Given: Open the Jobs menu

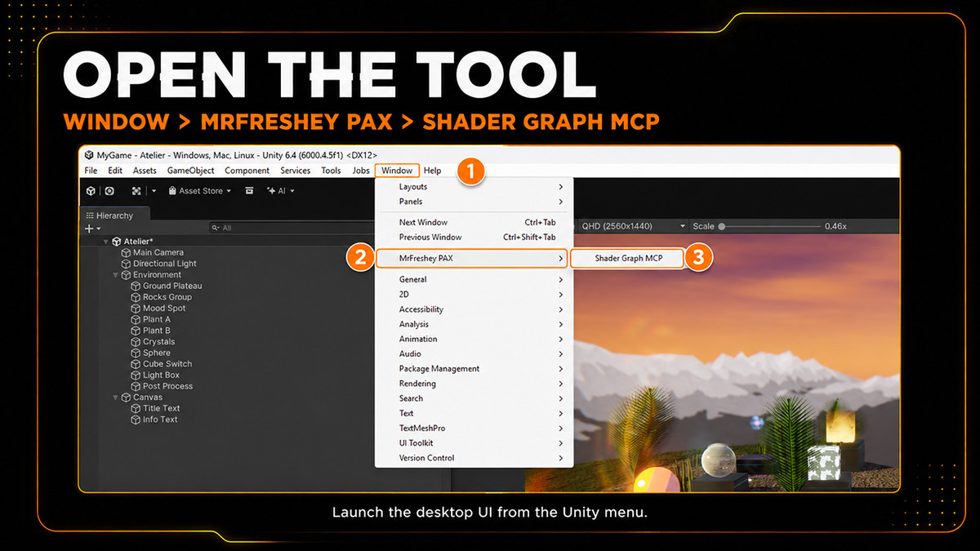Looking at the screenshot, I should pos(361,171).
